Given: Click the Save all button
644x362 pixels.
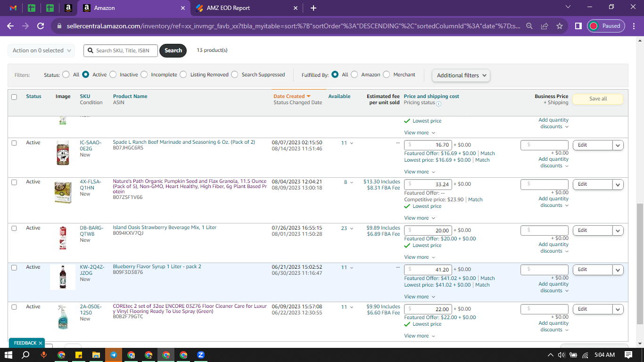Looking at the screenshot, I should pos(598,99).
